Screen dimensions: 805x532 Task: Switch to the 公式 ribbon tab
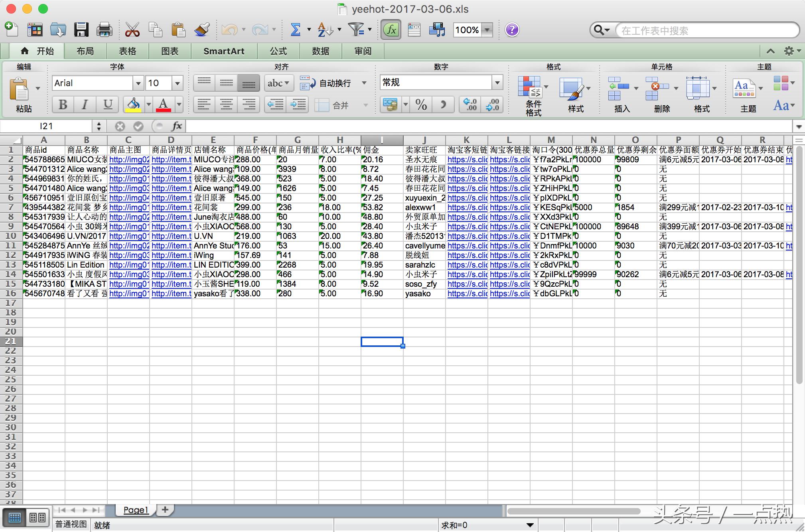click(278, 51)
